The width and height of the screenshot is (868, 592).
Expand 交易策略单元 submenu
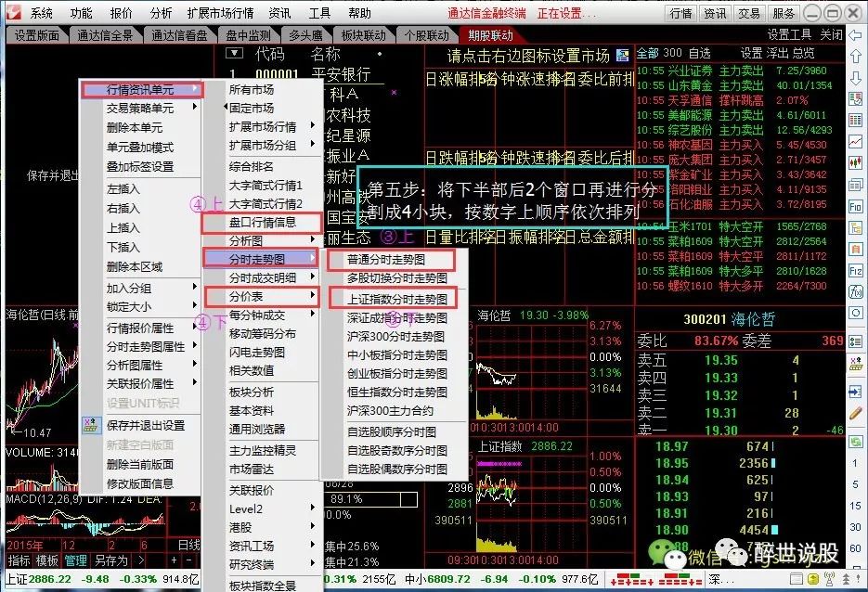tap(194, 106)
